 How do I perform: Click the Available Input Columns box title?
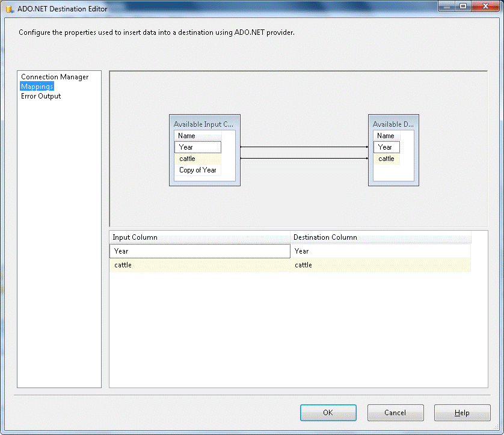[203, 124]
